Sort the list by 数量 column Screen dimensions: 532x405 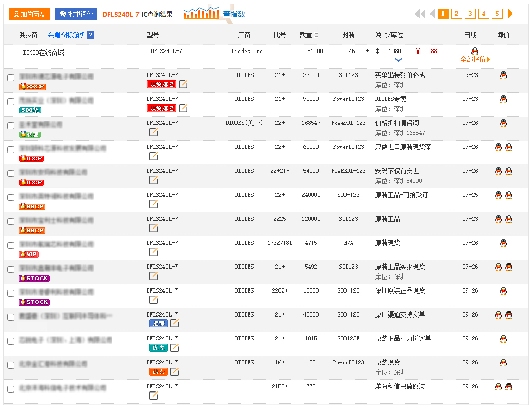tap(309, 35)
